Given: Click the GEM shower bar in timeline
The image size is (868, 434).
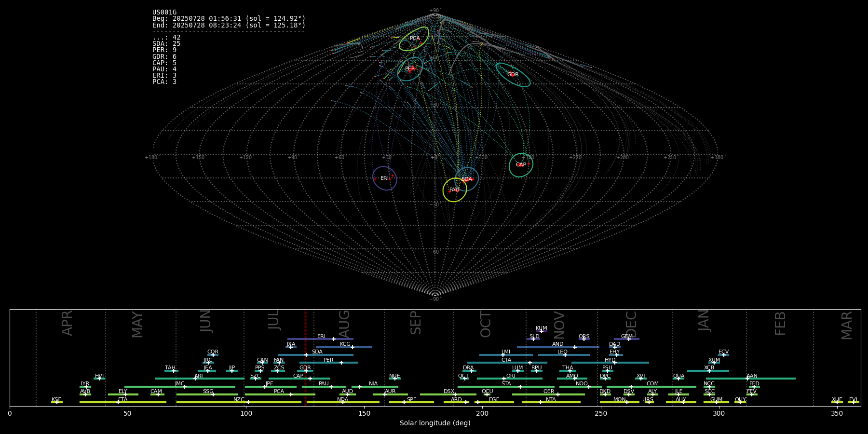Looking at the screenshot, I should click(x=626, y=339).
